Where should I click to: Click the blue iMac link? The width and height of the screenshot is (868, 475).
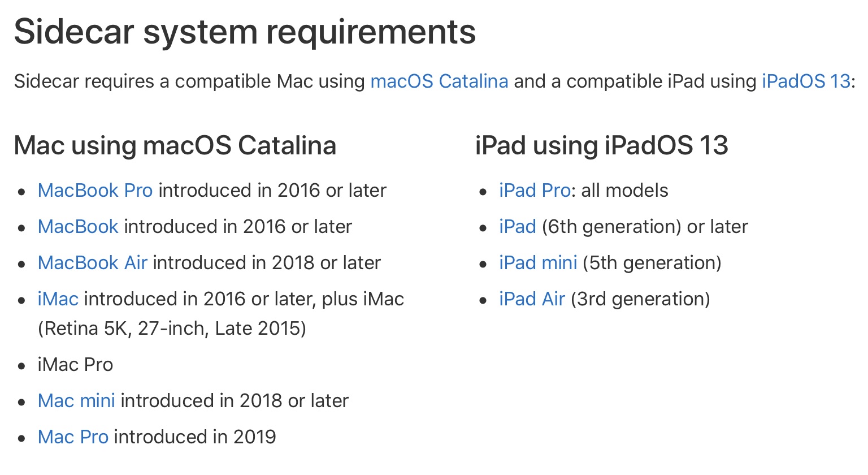[x=58, y=299]
